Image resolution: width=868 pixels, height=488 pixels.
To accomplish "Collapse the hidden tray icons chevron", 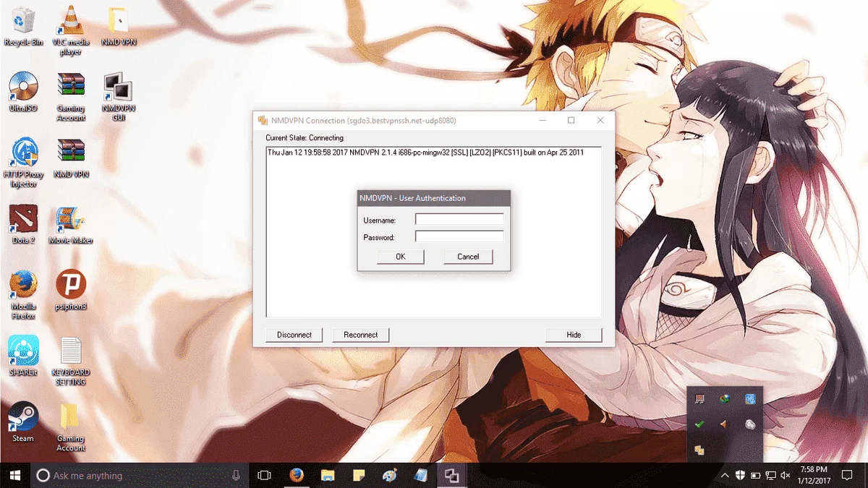I will pos(725,475).
